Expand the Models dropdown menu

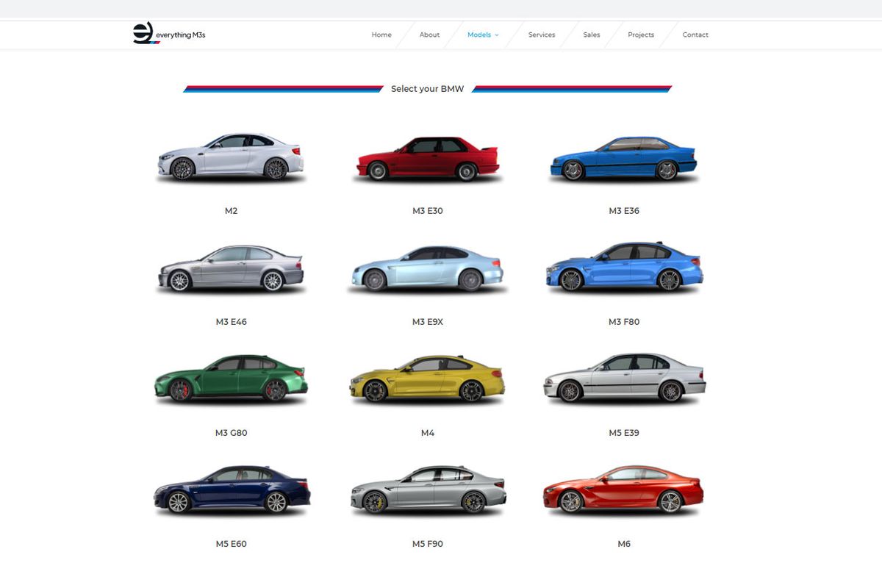pos(481,35)
